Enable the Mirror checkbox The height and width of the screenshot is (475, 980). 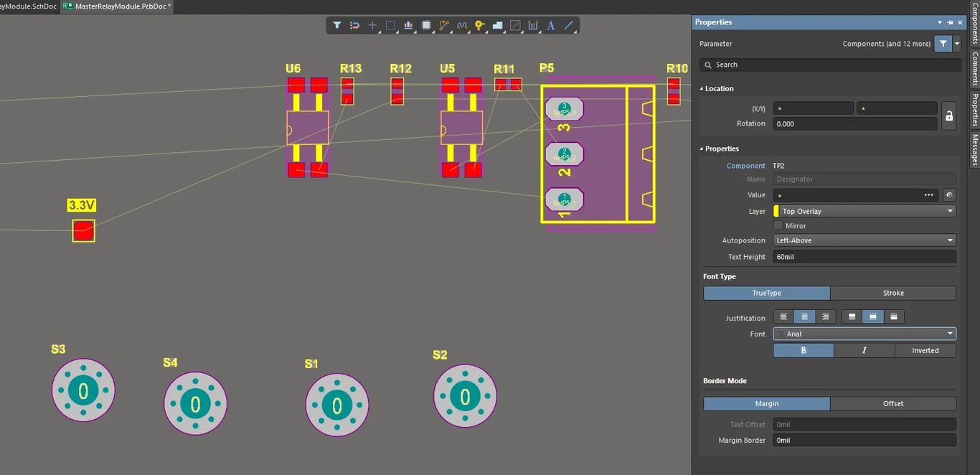778,226
